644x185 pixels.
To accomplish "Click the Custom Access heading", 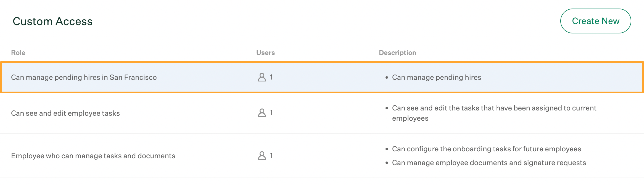I will click(52, 21).
